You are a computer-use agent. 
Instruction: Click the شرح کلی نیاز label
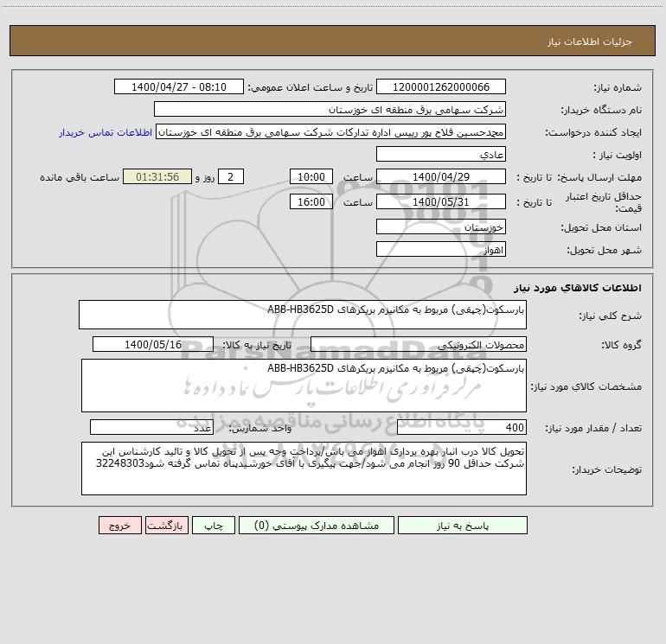pos(611,316)
